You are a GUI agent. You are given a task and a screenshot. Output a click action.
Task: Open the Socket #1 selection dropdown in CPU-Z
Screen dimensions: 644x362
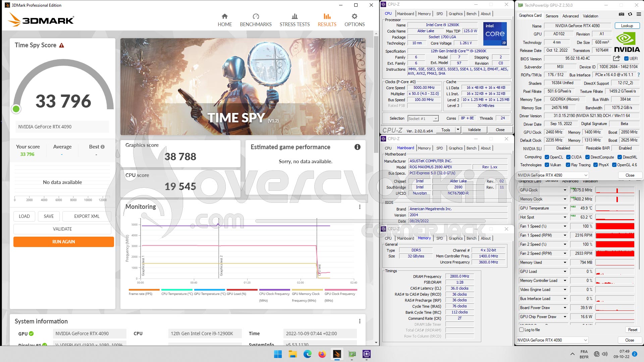(x=423, y=118)
